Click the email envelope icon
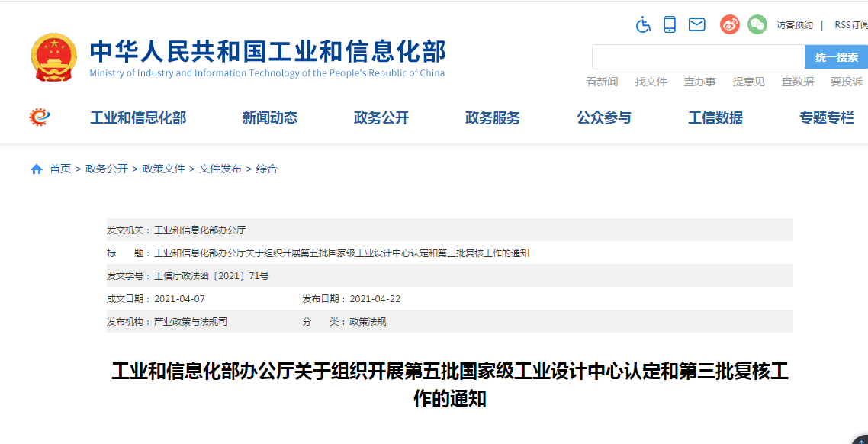Viewport: 868px width, 444px height. (x=696, y=24)
